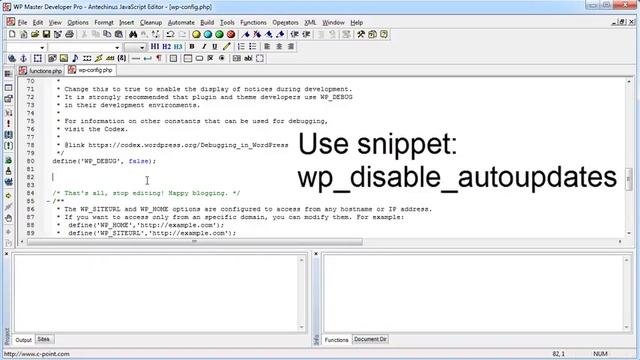Click the yellow arrow icon in sidebar
Viewport: 640px width, 360px height.
click(8, 196)
